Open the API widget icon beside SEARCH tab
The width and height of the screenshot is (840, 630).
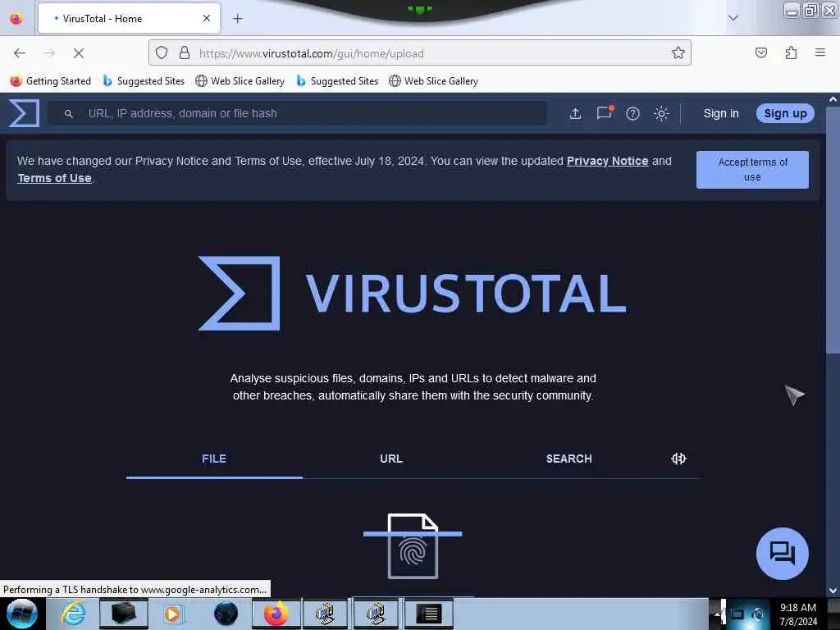(678, 459)
